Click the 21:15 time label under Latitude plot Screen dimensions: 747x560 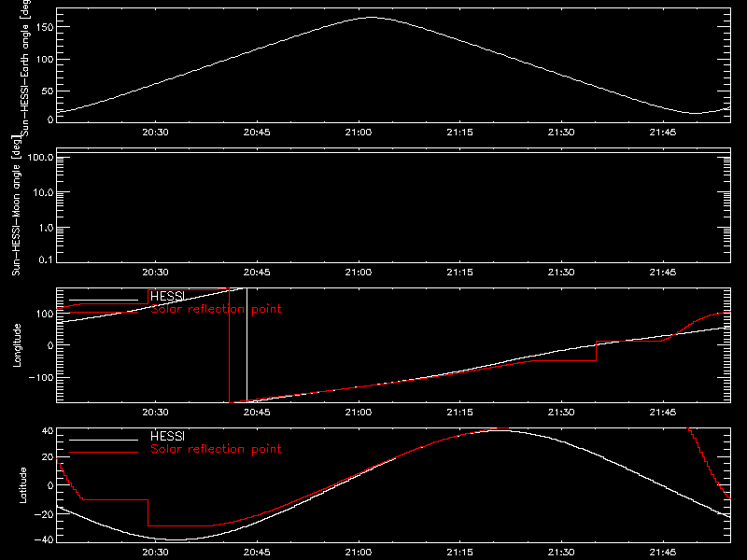(459, 552)
